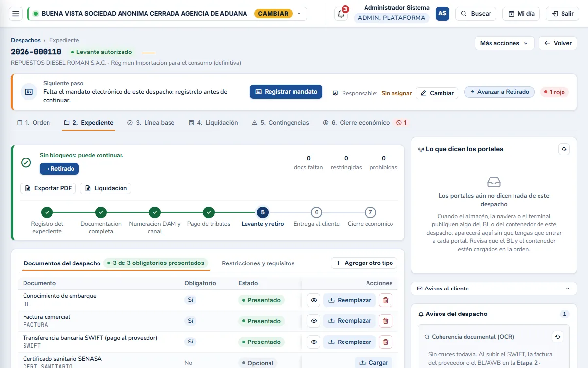Click the Despachos breadcrumb link
The height and width of the screenshot is (368, 588).
tap(25, 40)
